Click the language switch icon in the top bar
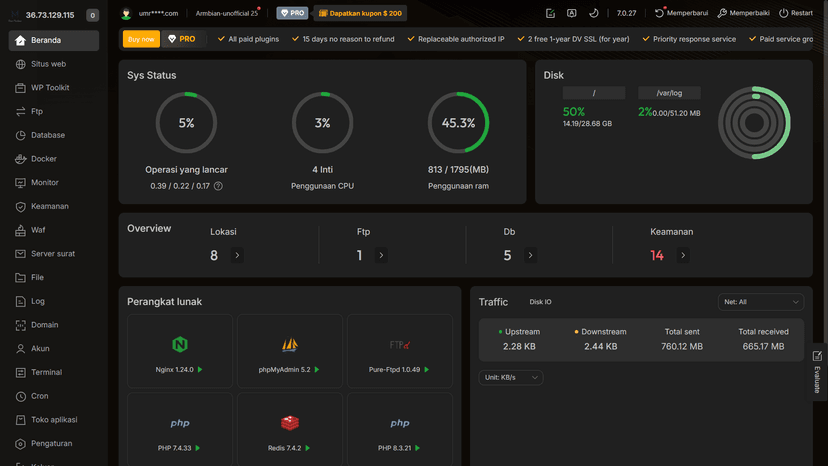This screenshot has height=466, width=828. [571, 14]
